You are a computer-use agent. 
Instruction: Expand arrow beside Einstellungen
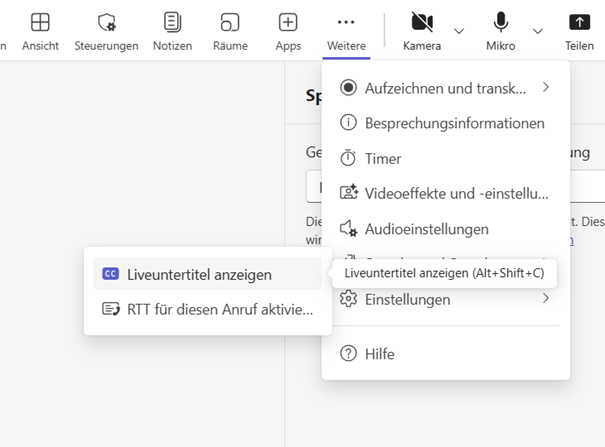pos(545,299)
